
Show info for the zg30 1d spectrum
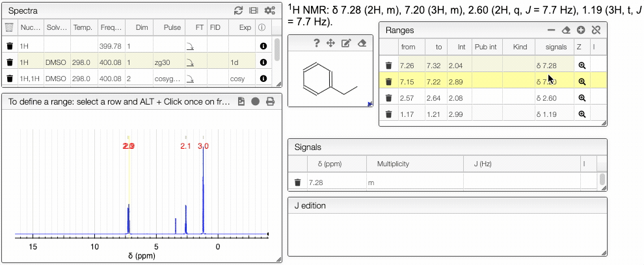point(263,62)
